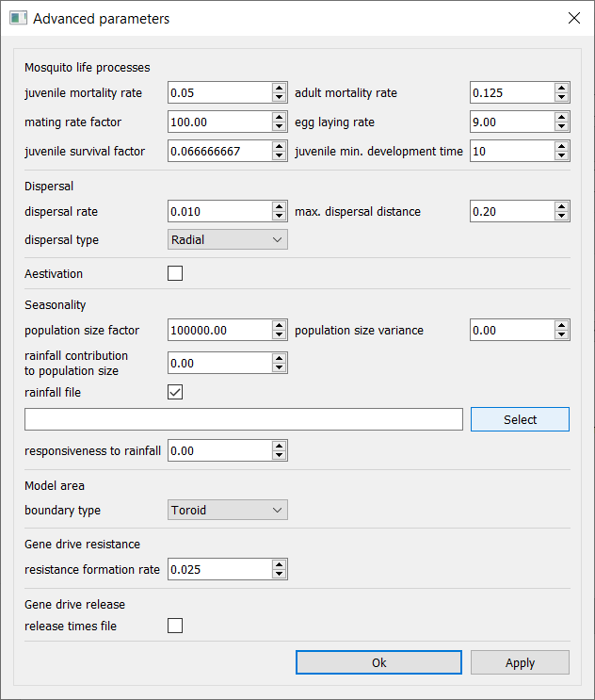This screenshot has height=700, width=595.
Task: Increase juvenile min. development time spinner
Action: click(x=561, y=146)
